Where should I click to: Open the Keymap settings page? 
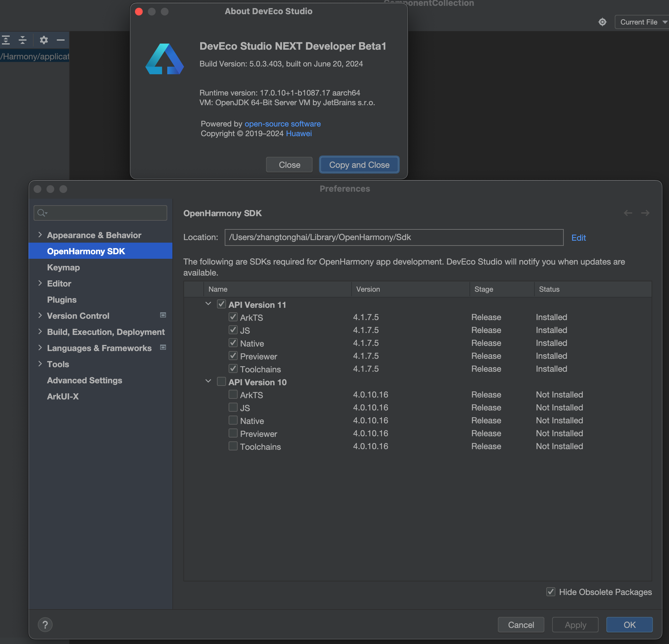click(64, 267)
